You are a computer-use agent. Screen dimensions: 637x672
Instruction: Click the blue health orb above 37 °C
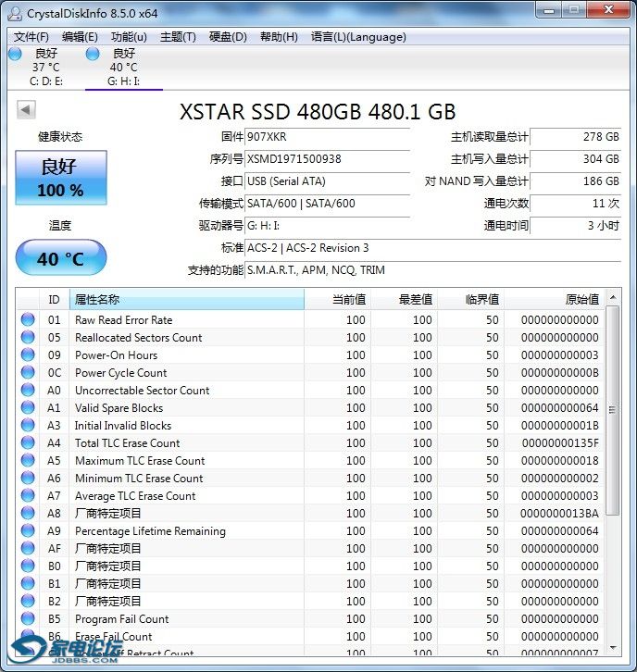click(x=15, y=54)
